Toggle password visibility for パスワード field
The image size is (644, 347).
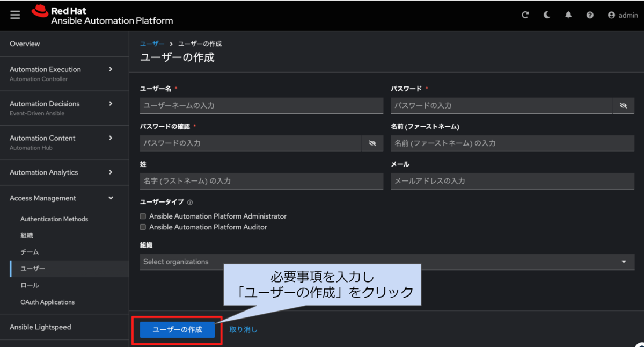point(623,106)
